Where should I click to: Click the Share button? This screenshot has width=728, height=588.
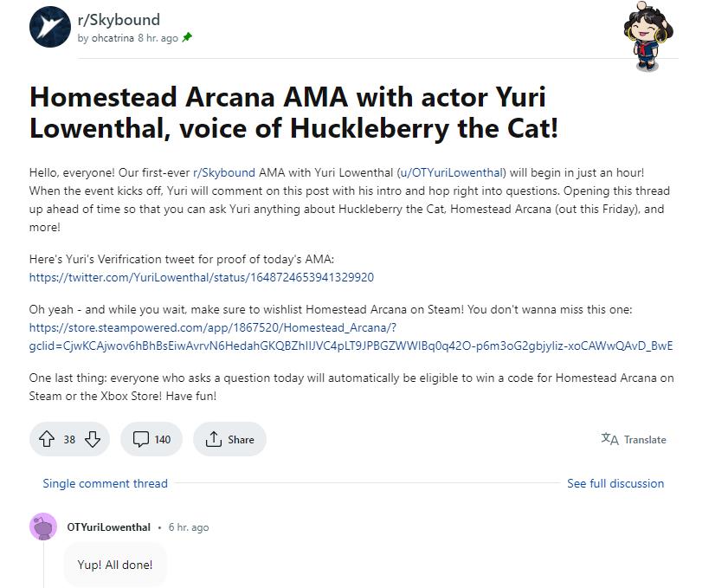point(229,439)
